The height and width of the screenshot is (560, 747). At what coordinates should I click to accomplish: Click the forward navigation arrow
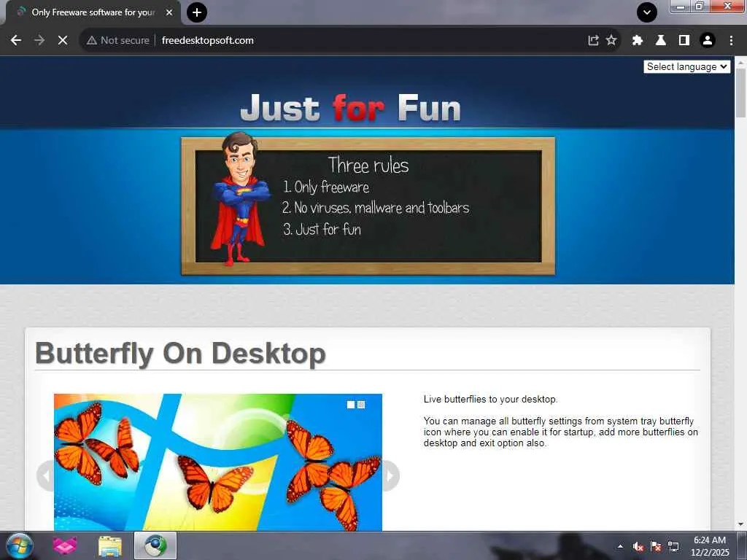(x=39, y=41)
